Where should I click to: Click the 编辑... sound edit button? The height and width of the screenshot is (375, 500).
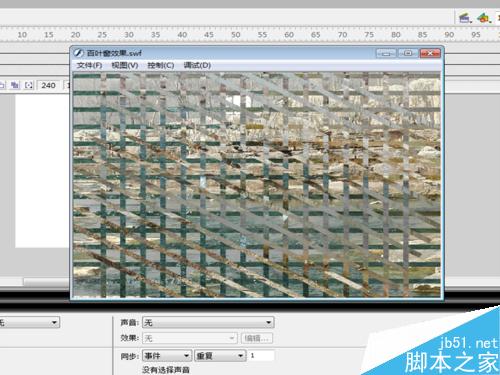coord(257,338)
